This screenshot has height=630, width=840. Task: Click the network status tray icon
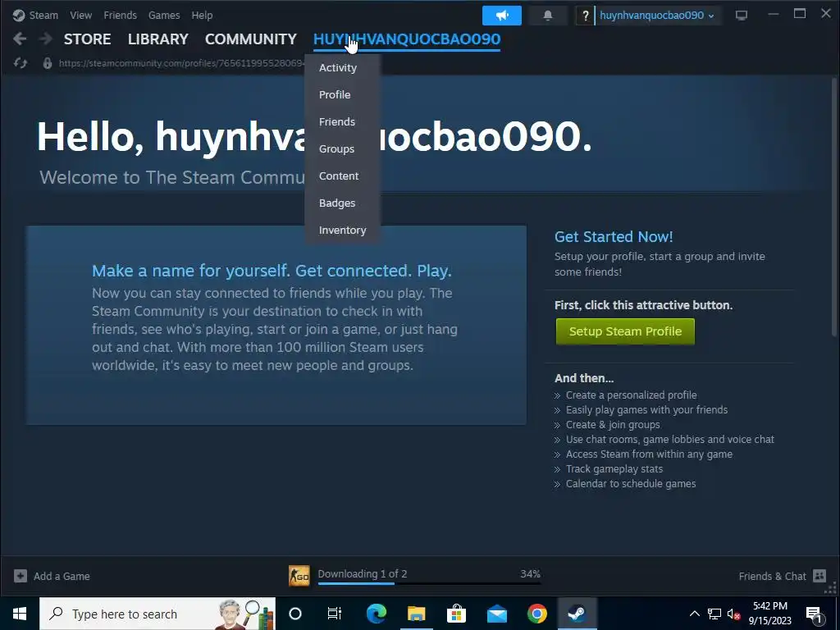[x=714, y=614]
